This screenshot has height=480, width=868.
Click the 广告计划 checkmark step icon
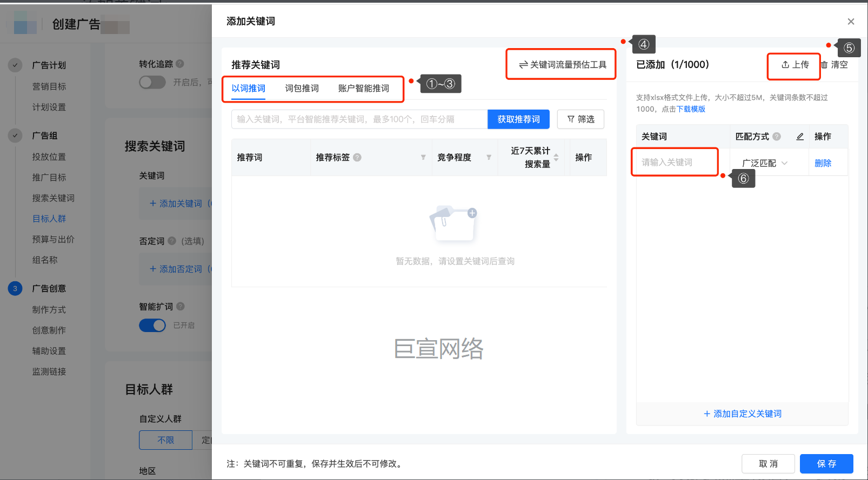[x=15, y=65]
